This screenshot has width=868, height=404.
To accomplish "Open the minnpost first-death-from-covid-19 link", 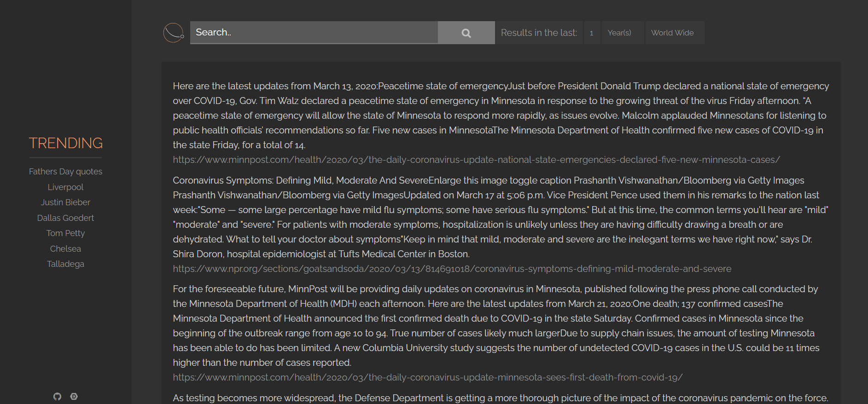I will (x=427, y=377).
